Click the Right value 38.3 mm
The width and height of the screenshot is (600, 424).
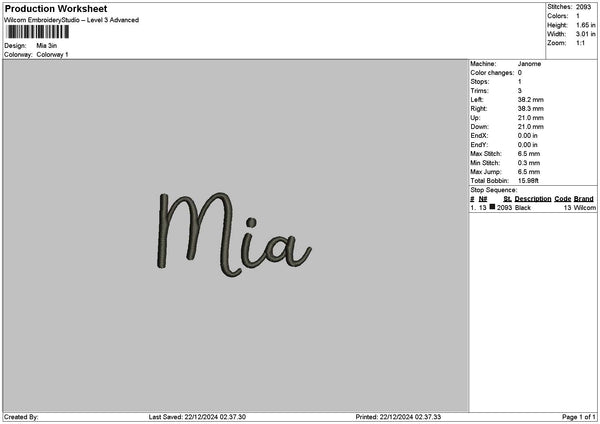coord(530,109)
